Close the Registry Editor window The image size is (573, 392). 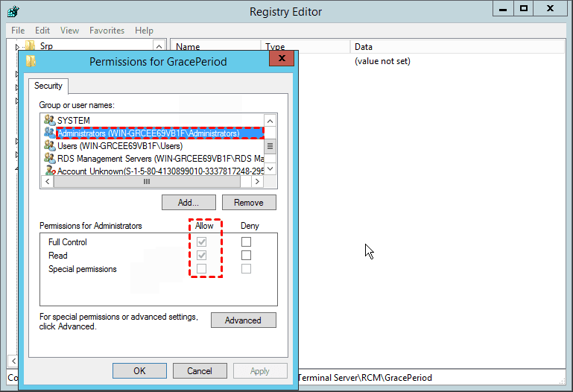coord(550,8)
